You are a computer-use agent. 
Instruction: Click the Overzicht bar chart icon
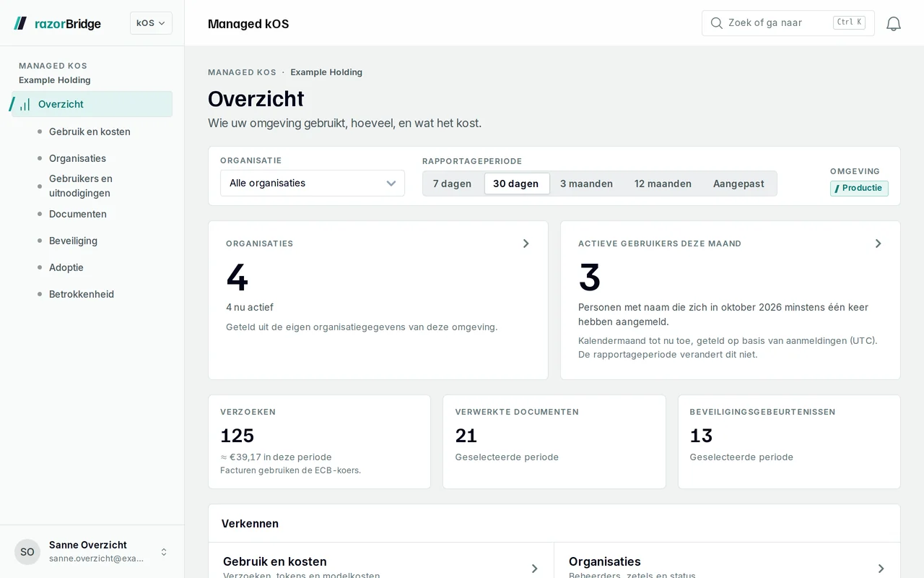25,104
